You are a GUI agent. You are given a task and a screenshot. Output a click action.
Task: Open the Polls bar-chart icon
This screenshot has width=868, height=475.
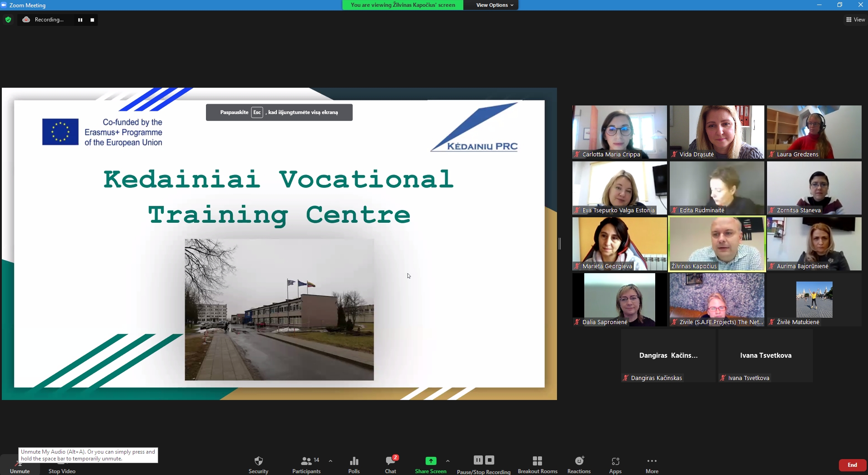(x=354, y=461)
